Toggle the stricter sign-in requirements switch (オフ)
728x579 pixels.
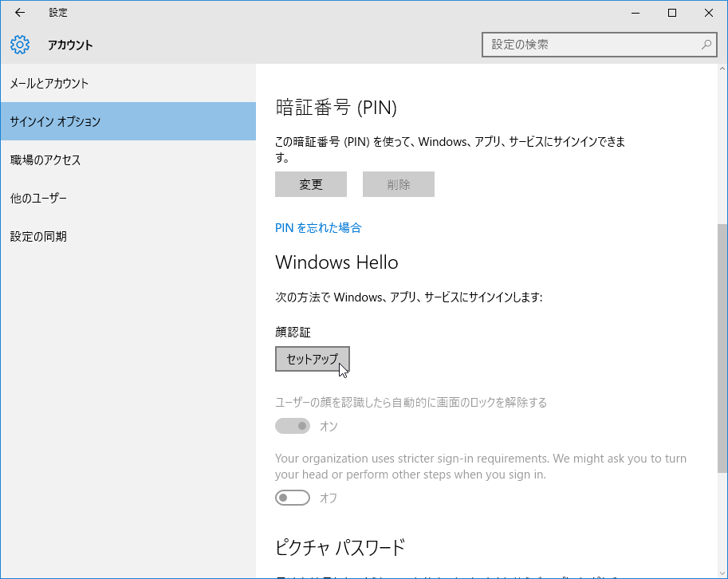[293, 498]
